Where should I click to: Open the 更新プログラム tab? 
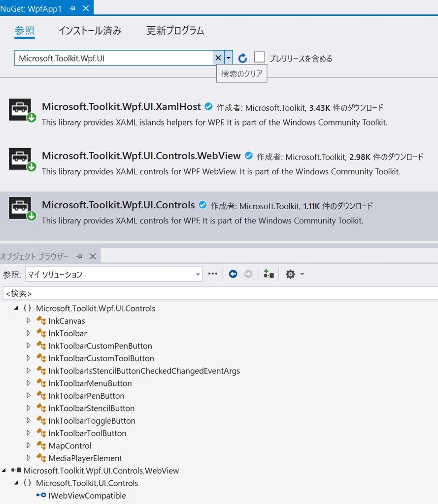[x=173, y=31]
